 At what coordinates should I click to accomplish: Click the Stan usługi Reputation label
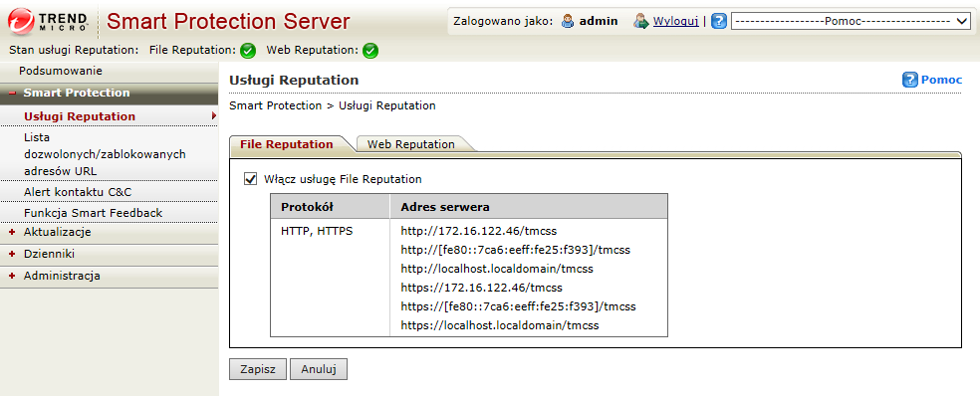click(74, 51)
